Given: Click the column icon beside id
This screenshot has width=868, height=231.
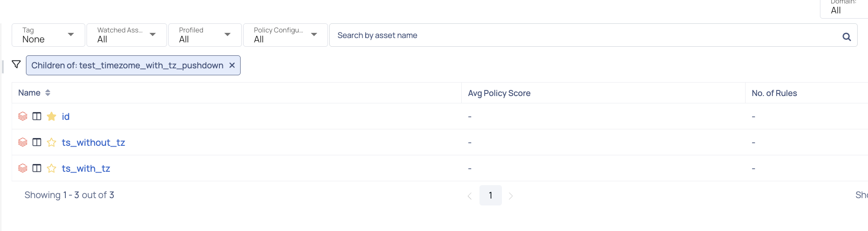Looking at the screenshot, I should pos(37,116).
